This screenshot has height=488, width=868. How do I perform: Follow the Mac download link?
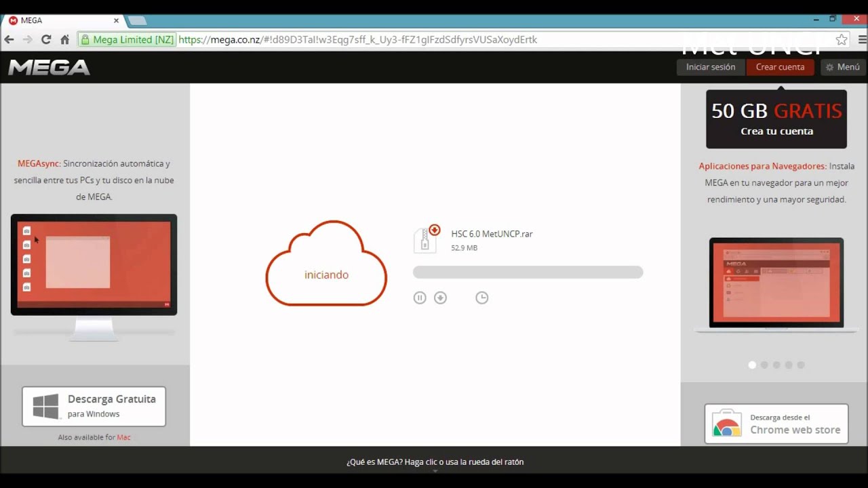point(123,437)
